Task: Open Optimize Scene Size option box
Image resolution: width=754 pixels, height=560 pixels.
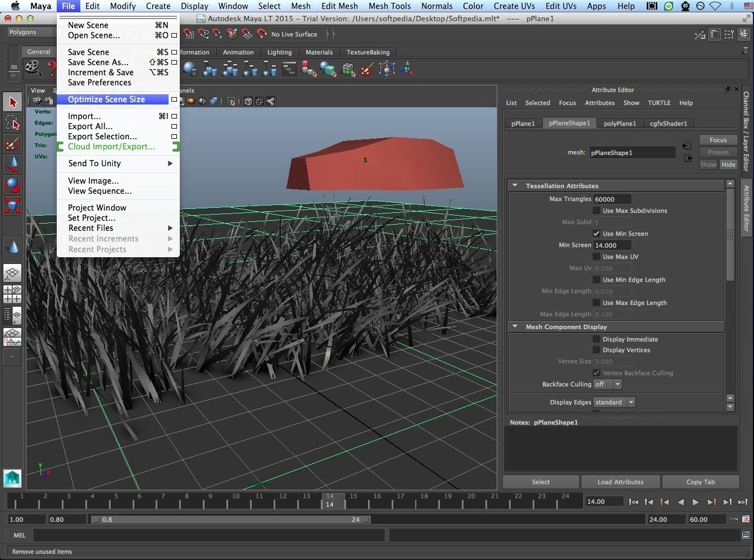Action: (x=174, y=99)
